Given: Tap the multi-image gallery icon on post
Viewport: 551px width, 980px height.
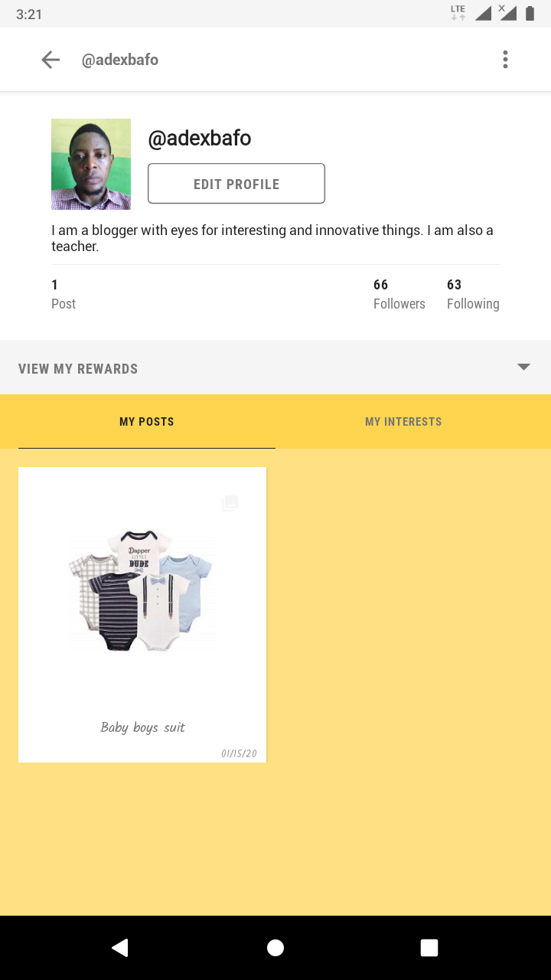Looking at the screenshot, I should [x=230, y=504].
